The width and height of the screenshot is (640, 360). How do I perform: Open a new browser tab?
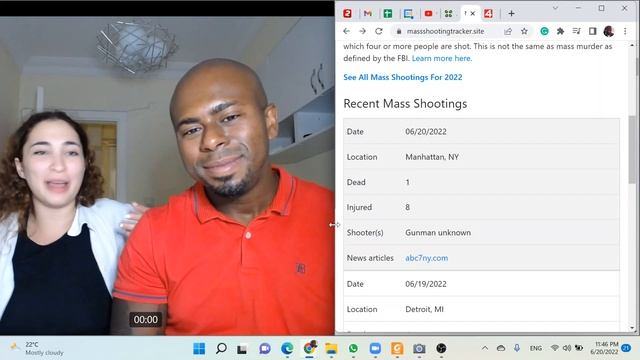click(511, 13)
